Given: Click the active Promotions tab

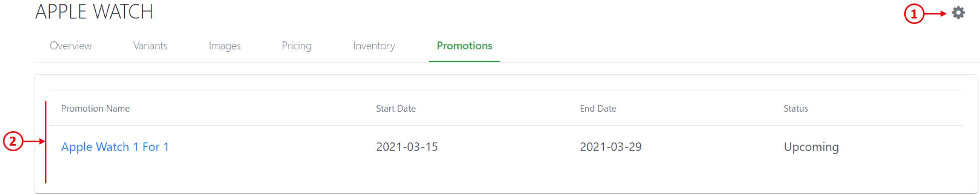Looking at the screenshot, I should (x=465, y=46).
